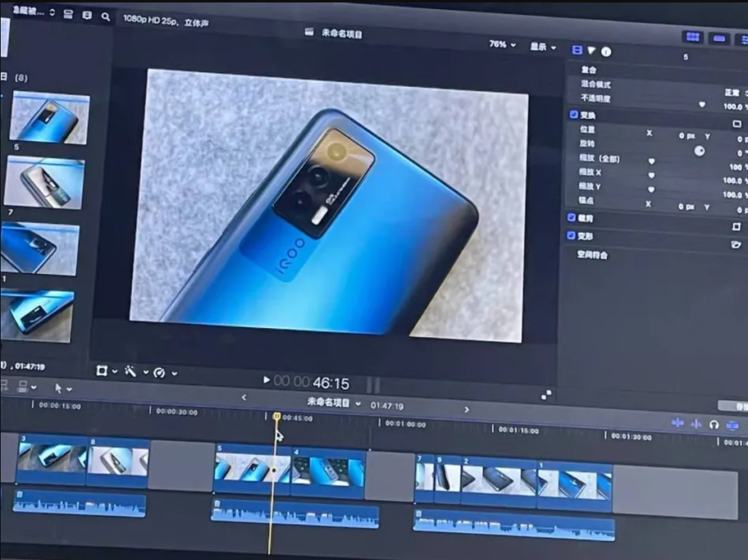Toggle audio skimming waveform icon
The height and width of the screenshot is (560, 748).
coord(696,423)
